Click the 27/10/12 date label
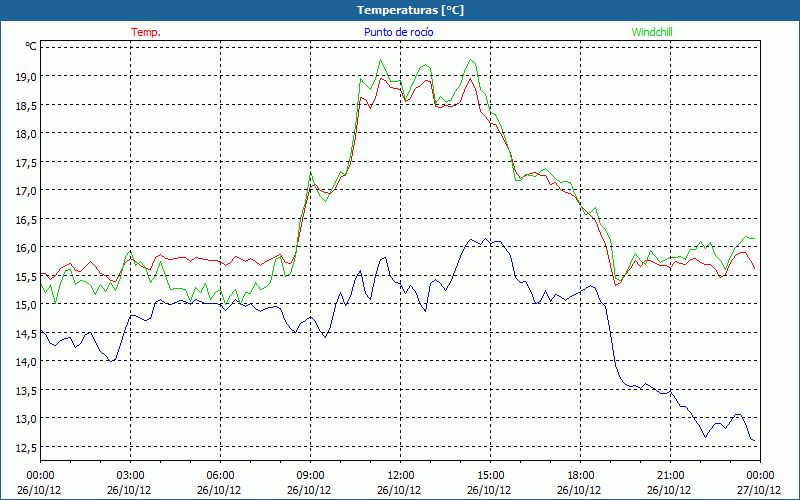Image resolution: width=800 pixels, height=500 pixels. (759, 490)
